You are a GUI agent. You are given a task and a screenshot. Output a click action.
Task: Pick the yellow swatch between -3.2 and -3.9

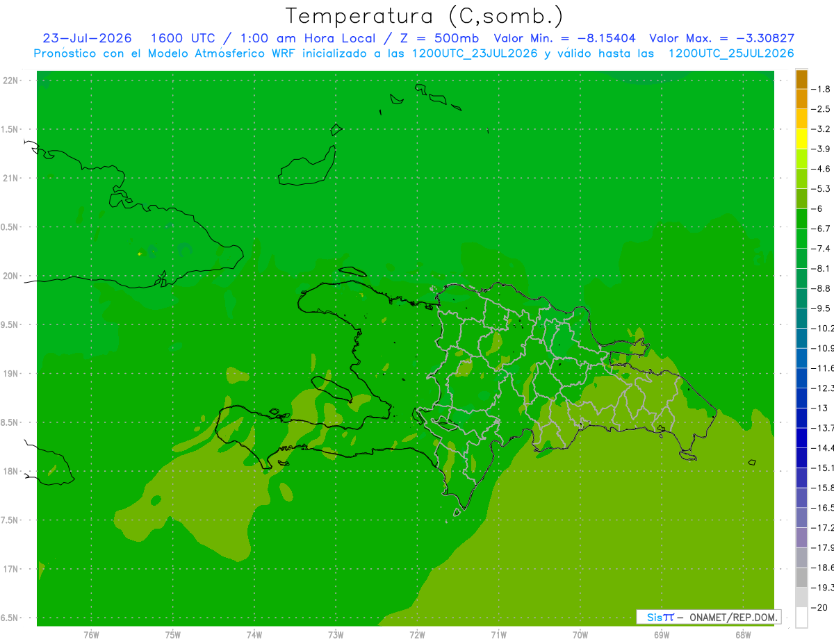[x=801, y=139]
